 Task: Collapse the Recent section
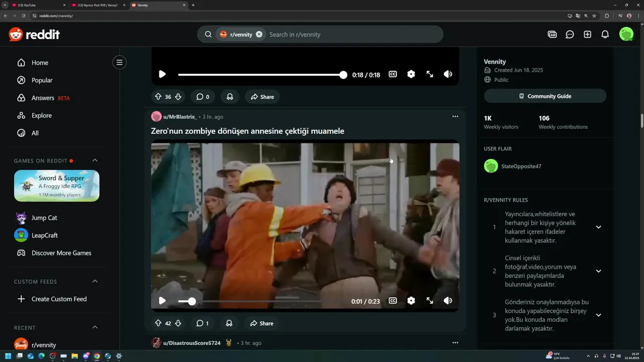(95, 327)
